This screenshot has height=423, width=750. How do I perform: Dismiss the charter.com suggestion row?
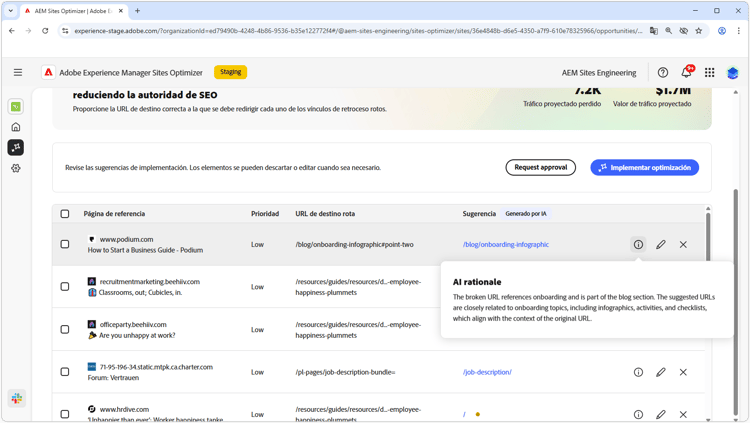(x=683, y=372)
